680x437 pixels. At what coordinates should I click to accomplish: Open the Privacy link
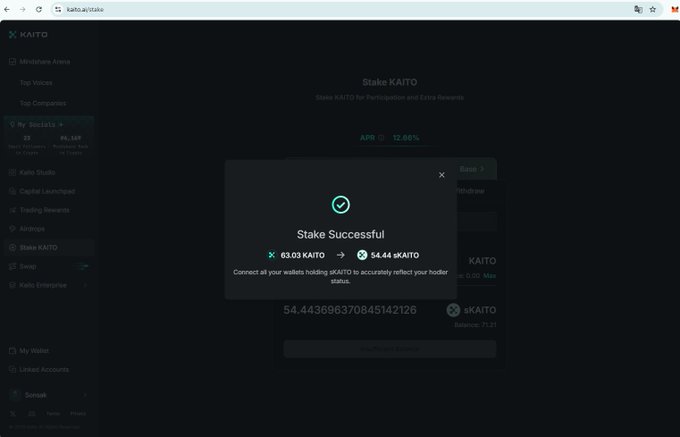[x=78, y=414]
